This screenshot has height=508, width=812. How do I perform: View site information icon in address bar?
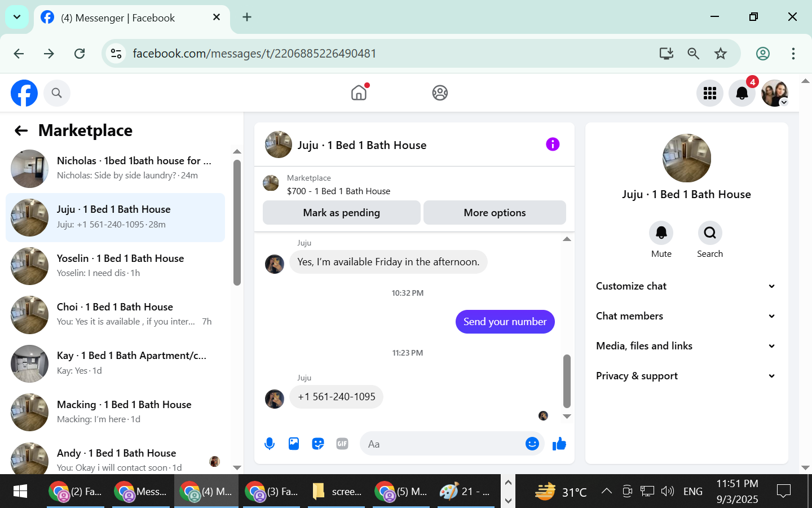116,54
